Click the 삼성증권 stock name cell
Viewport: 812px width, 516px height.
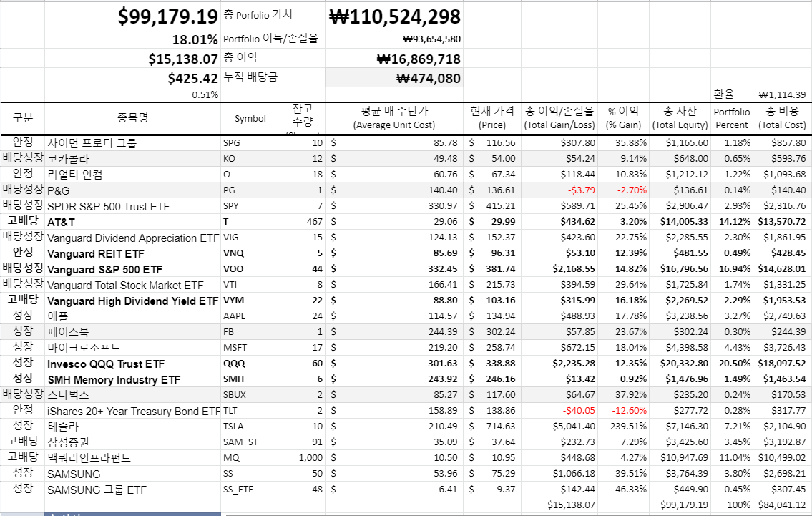tap(132, 442)
